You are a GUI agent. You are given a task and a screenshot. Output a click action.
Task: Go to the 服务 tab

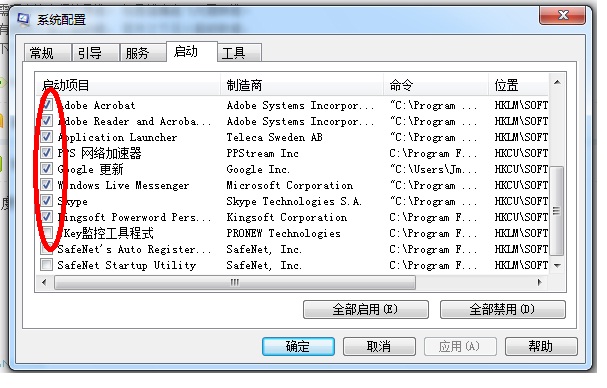[x=143, y=53]
